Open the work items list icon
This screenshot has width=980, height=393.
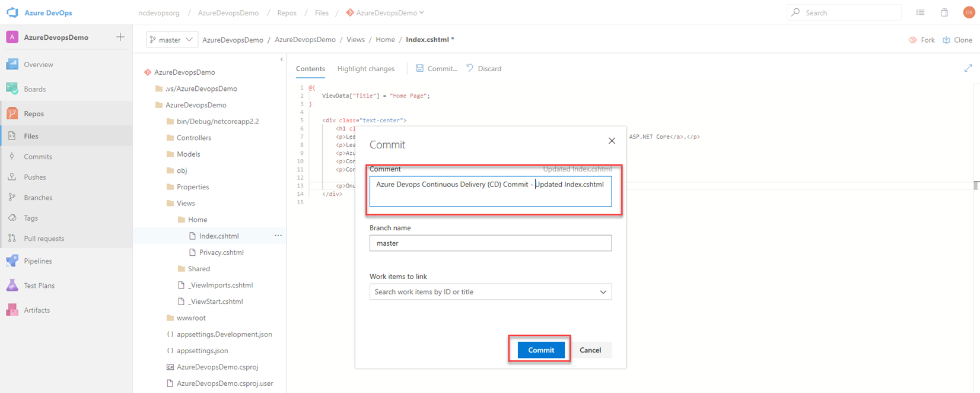(x=920, y=12)
